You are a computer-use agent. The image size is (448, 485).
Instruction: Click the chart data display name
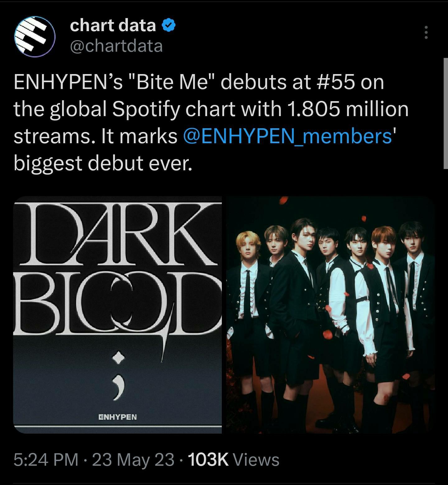pos(113,25)
